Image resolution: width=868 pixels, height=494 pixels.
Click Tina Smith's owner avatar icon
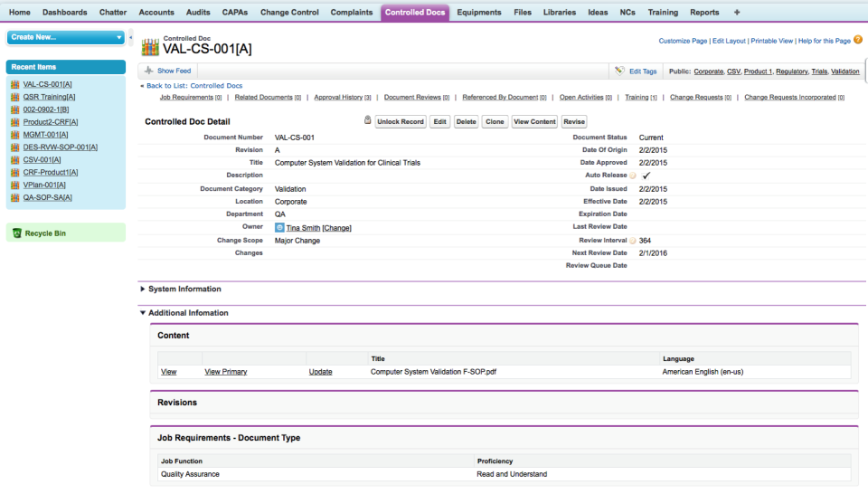point(279,228)
